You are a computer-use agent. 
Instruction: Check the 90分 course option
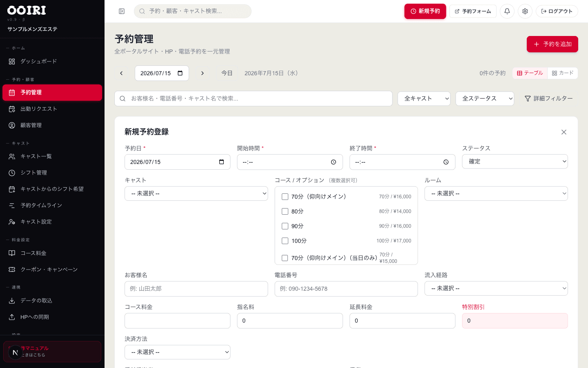[285, 226]
